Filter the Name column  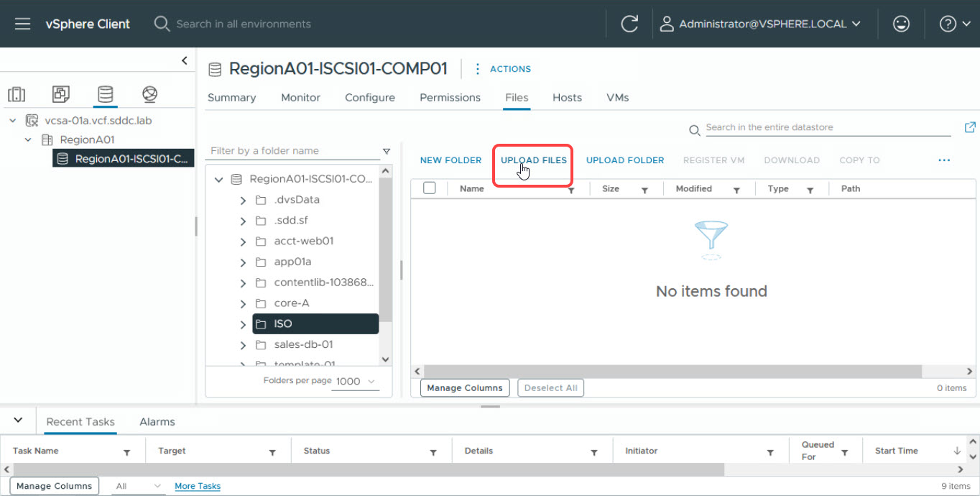571,190
